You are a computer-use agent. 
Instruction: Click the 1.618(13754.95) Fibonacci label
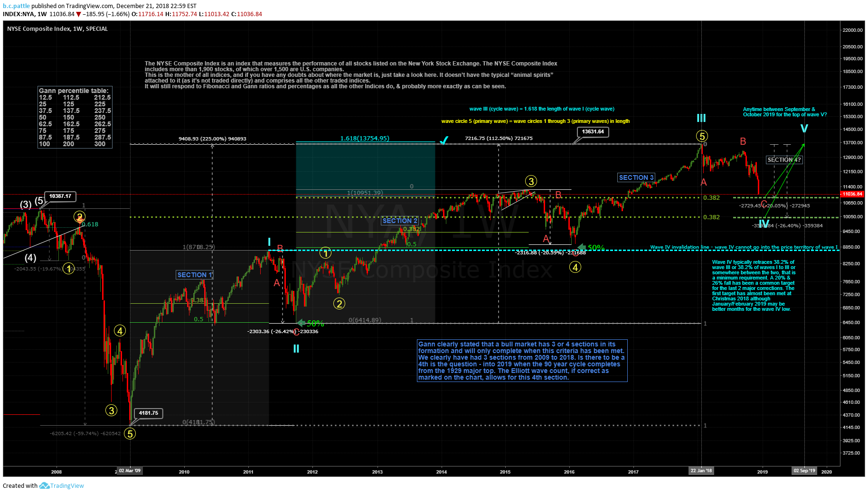pos(365,139)
